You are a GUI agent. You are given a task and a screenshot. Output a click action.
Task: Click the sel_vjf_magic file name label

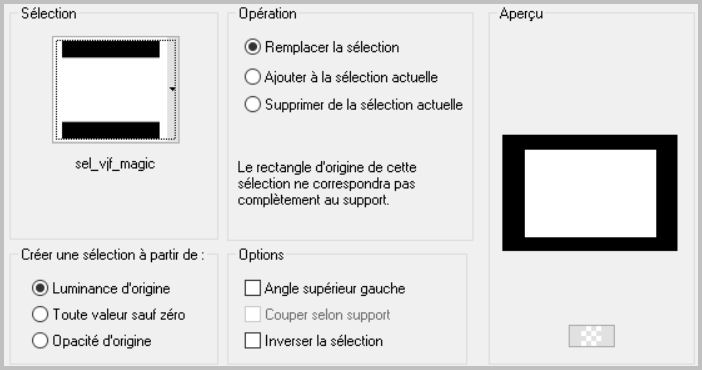pos(115,164)
